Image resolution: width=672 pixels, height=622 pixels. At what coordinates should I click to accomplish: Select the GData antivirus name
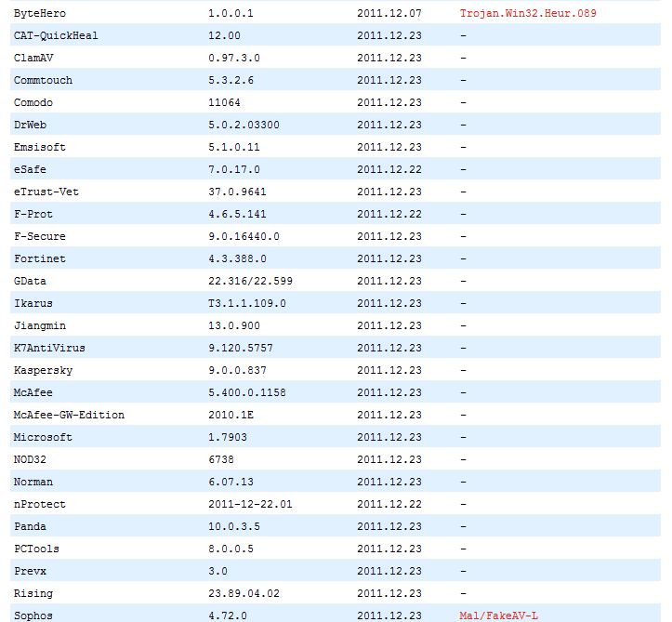click(30, 281)
